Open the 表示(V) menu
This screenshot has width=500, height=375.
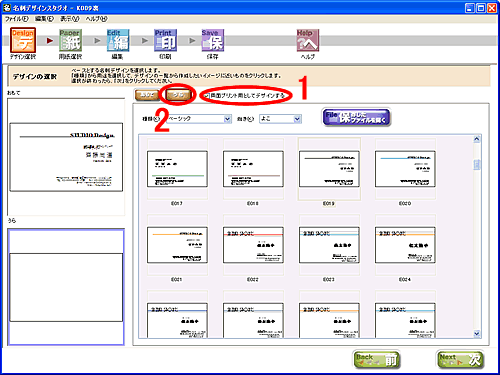click(70, 19)
